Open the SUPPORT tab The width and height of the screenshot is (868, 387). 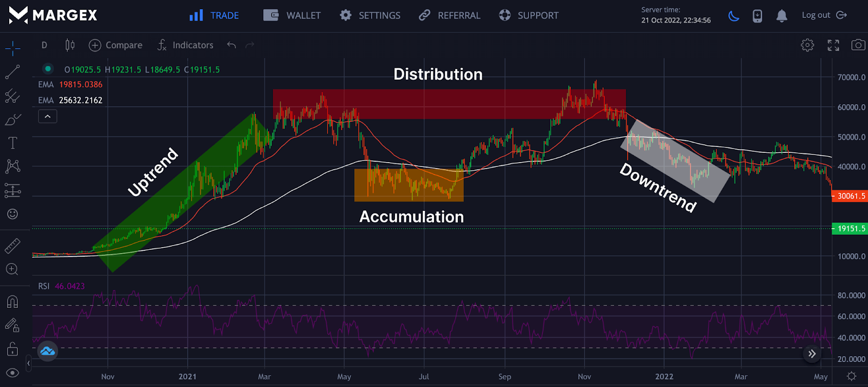(x=528, y=16)
